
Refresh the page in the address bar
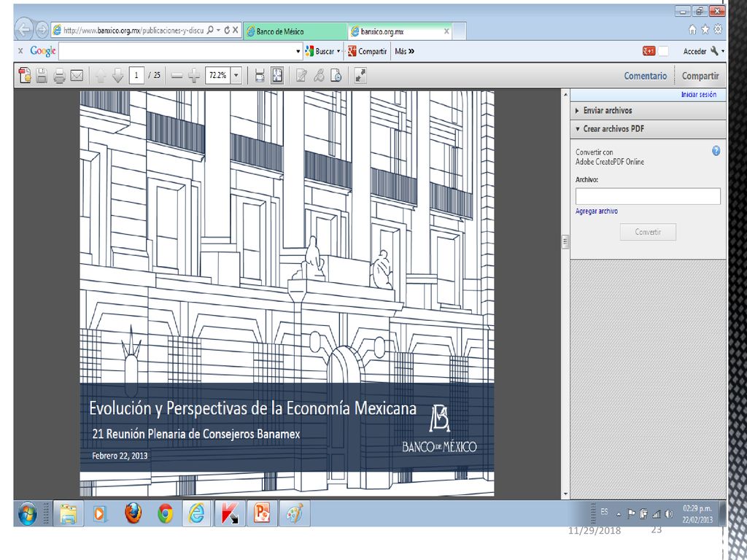[227, 31]
